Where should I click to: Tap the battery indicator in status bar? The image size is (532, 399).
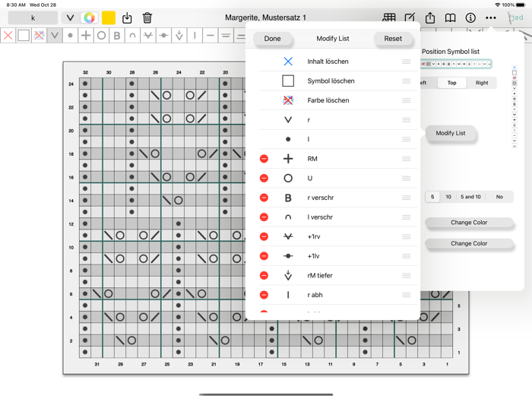521,5
